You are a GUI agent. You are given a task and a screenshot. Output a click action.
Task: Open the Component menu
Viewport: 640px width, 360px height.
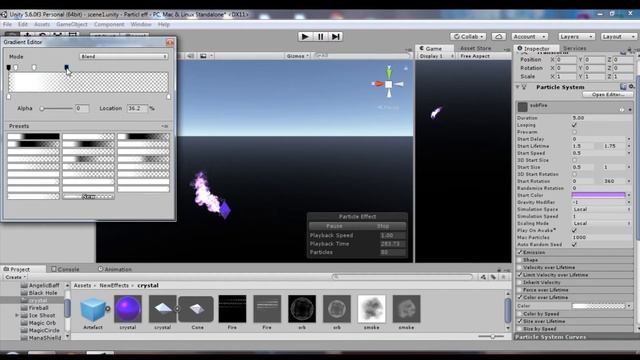click(109, 24)
